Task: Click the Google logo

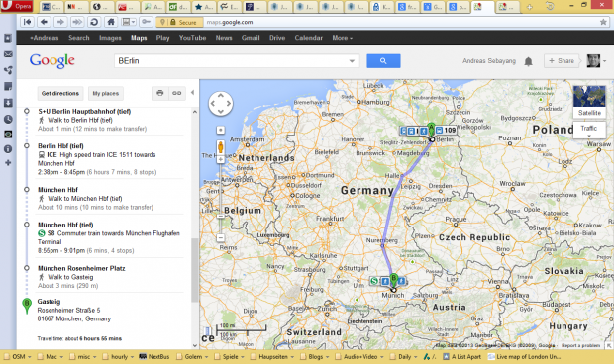Action: (52, 61)
